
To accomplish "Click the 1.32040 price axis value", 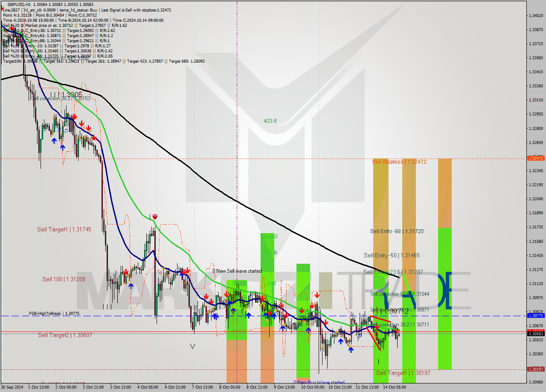I will pos(536,199).
